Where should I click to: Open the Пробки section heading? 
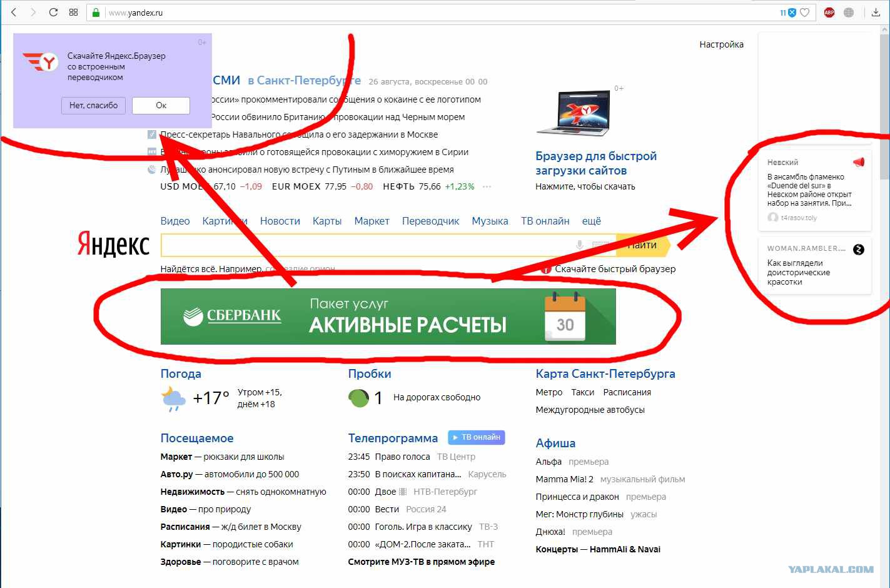(x=370, y=373)
